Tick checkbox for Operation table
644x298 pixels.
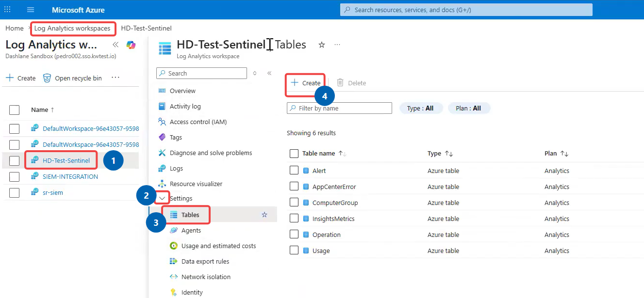[294, 234]
